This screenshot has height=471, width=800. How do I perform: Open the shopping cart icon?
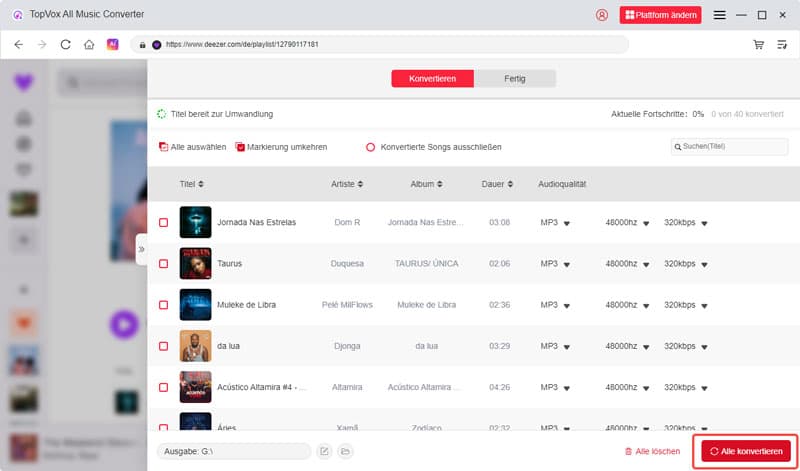coord(759,44)
